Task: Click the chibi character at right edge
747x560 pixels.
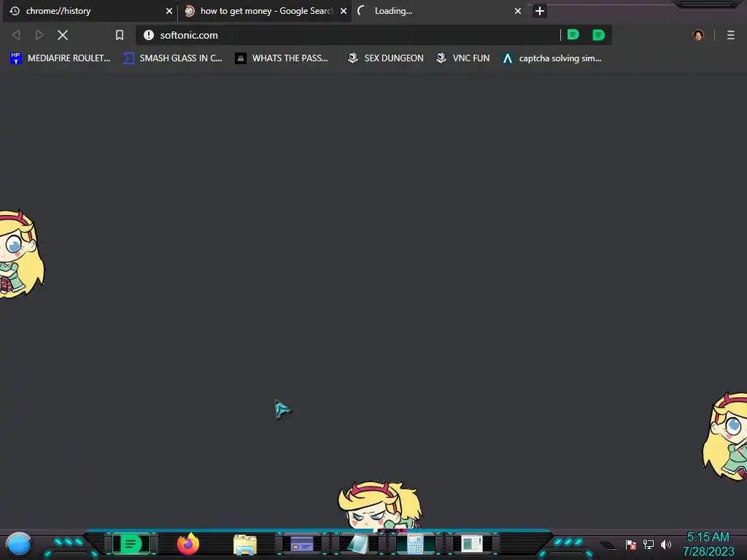Action: [724, 436]
